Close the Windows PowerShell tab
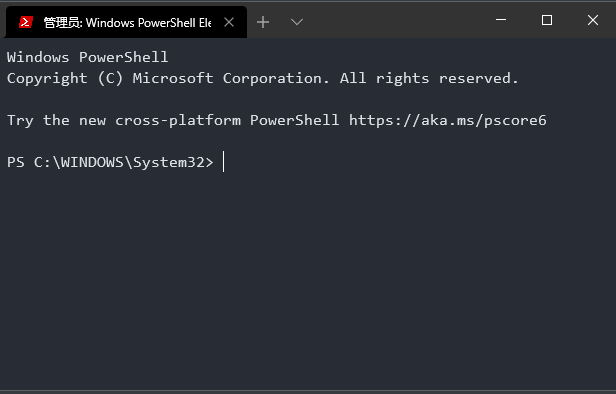The image size is (616, 394). point(229,22)
